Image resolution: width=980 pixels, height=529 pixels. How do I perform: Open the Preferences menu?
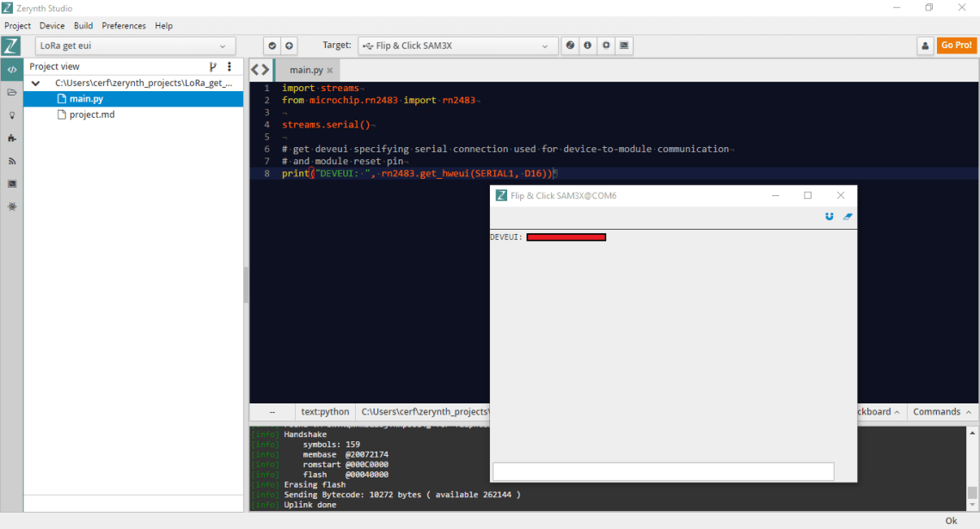124,26
